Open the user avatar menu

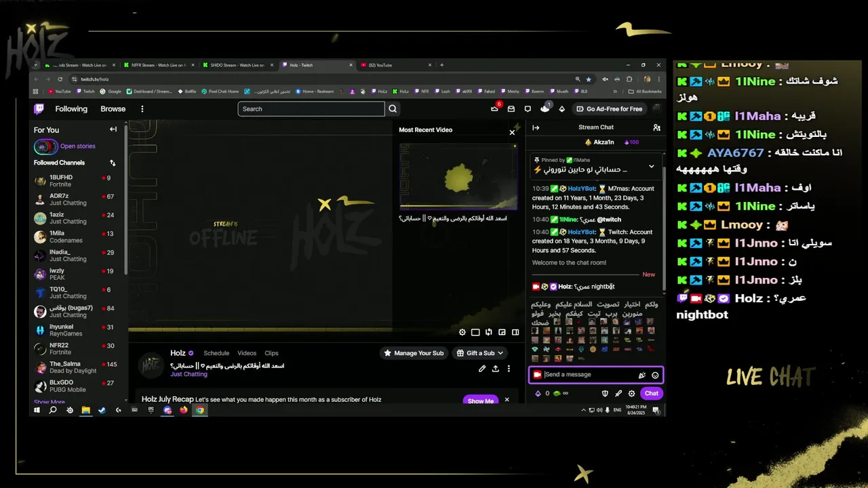tap(656, 108)
